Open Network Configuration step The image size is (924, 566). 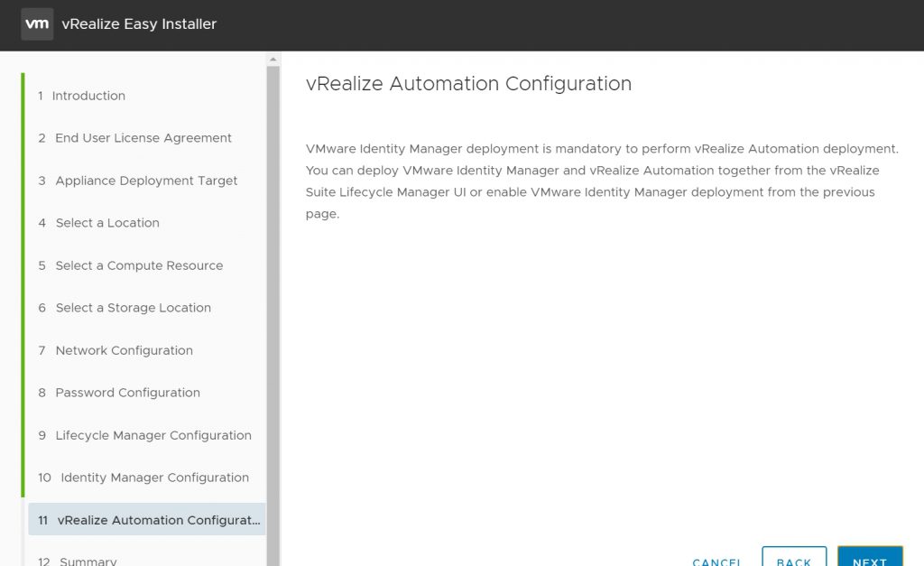[115, 350]
